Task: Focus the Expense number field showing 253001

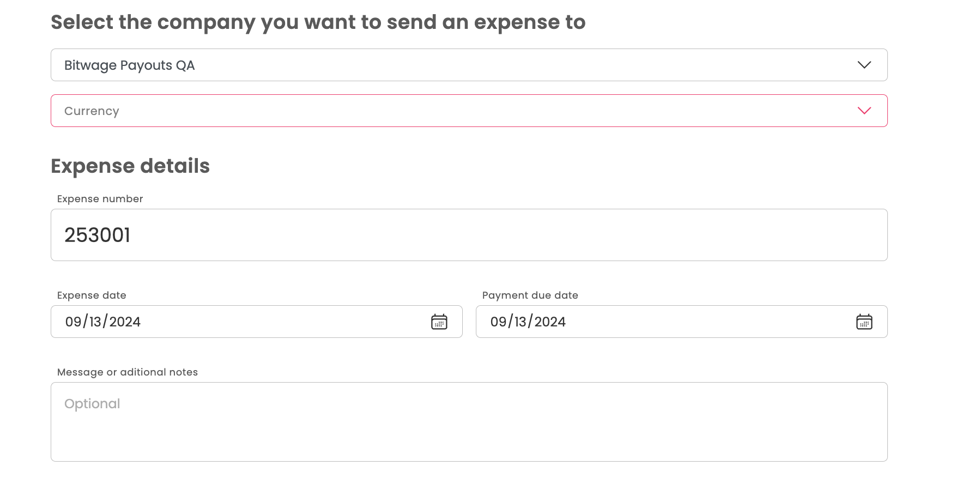Action: [x=469, y=235]
